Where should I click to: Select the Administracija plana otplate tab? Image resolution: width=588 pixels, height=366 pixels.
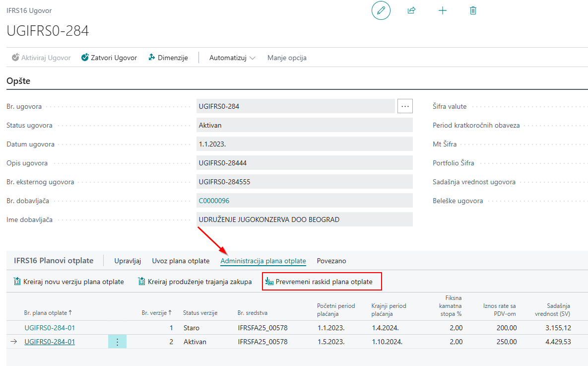tap(263, 261)
